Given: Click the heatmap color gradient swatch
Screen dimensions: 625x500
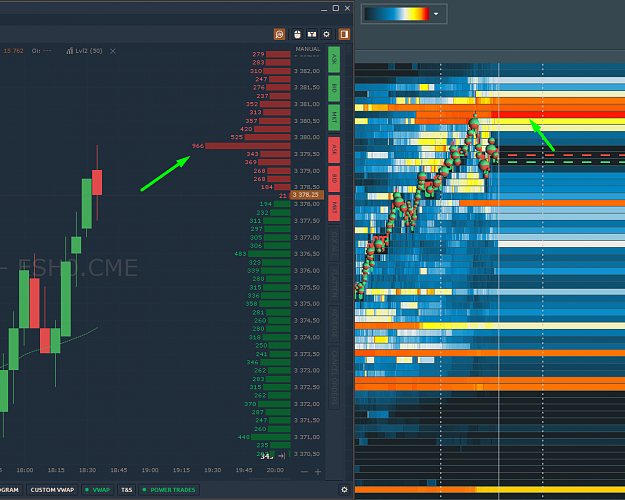Looking at the screenshot, I should click(397, 14).
